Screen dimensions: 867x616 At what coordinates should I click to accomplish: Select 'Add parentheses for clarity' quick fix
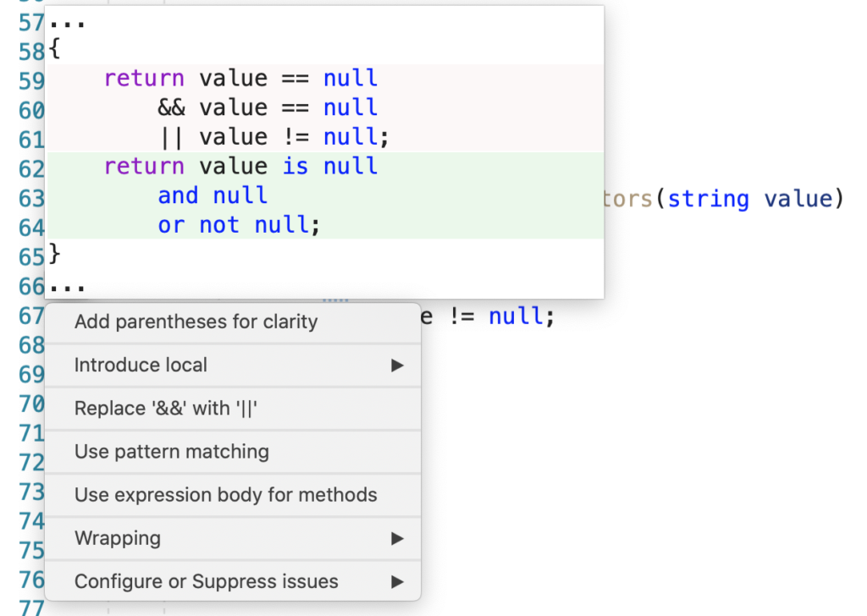tap(196, 322)
